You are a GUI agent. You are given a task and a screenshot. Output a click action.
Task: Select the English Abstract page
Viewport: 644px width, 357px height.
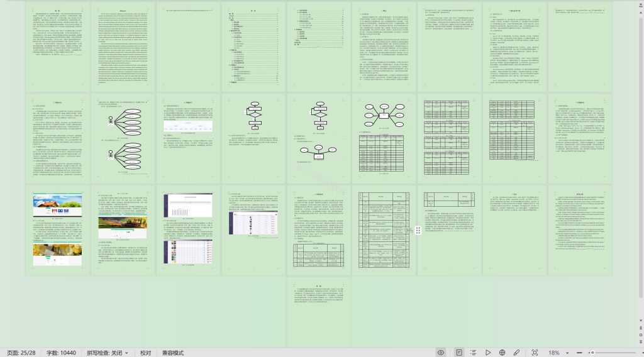(x=123, y=47)
